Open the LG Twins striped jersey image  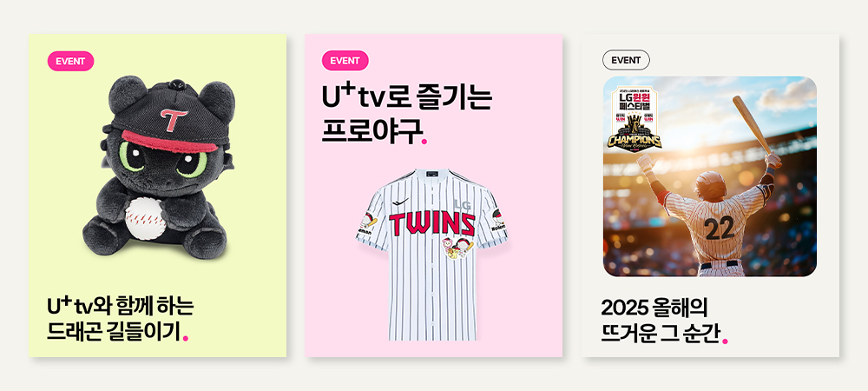click(431, 255)
